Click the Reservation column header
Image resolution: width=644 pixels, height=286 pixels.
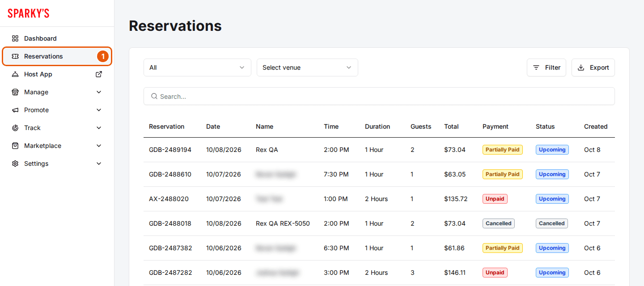(167, 126)
